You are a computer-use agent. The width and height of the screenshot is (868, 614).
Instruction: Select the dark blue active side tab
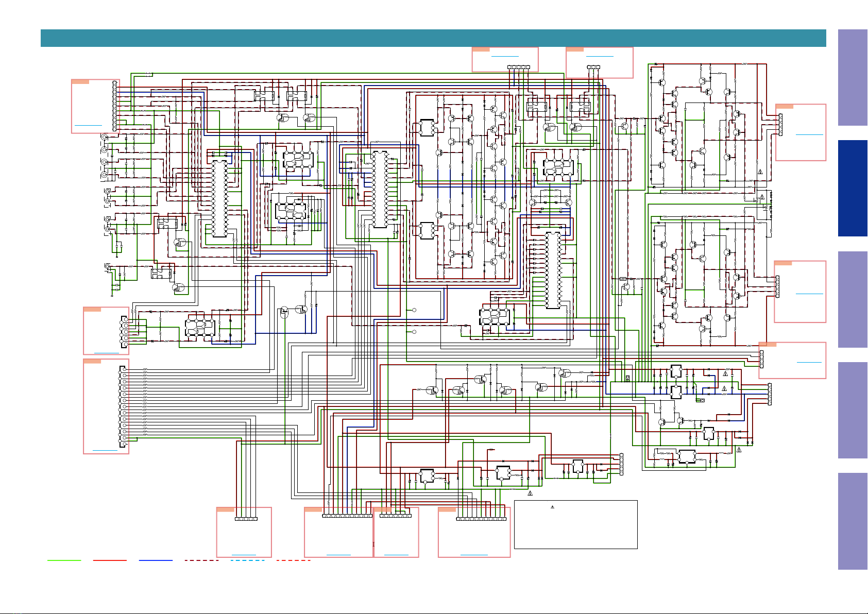853,188
